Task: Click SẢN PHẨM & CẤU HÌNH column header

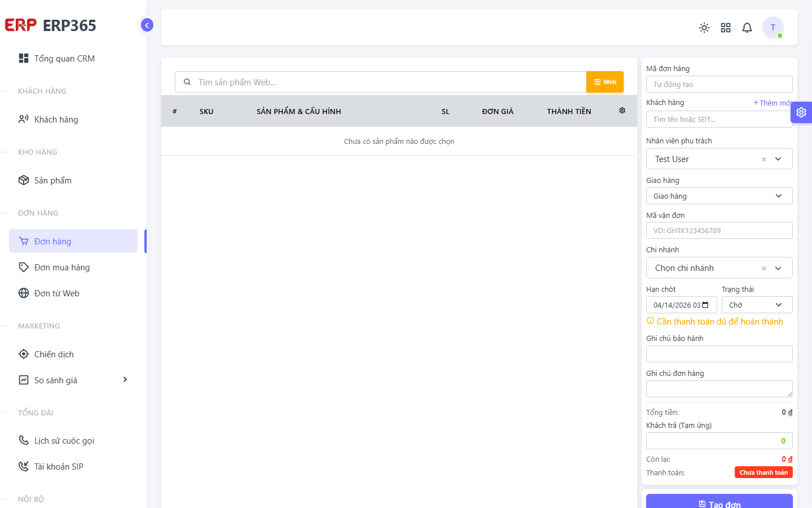Action: click(x=299, y=111)
